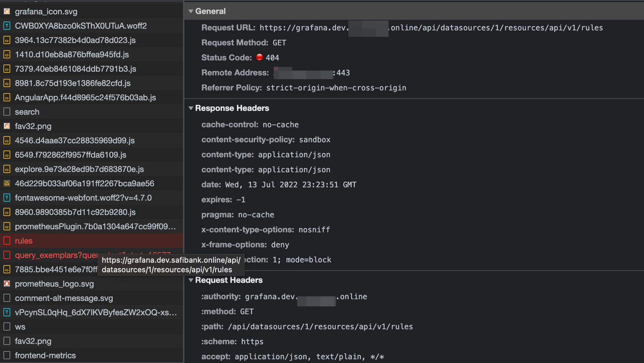Click the font icon beside CWB0XYA8bzo0kSThX0UTuA.woff2

[x=7, y=26]
